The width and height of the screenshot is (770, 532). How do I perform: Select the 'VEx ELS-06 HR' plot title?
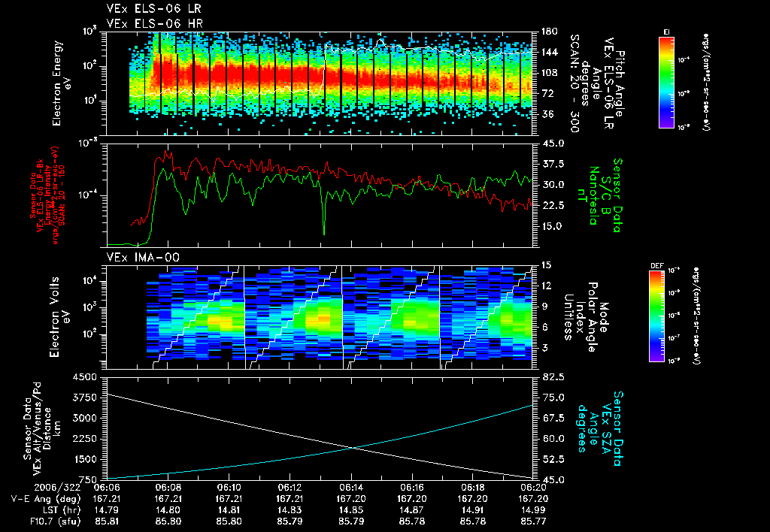(155, 23)
